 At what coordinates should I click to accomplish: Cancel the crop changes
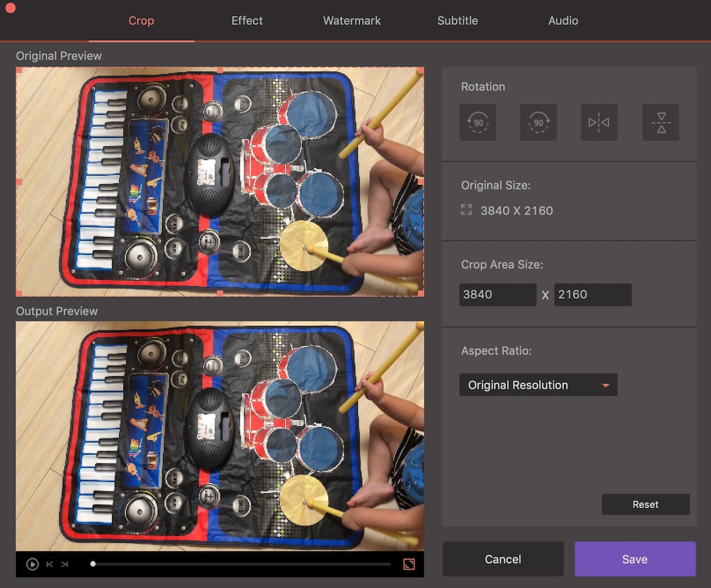click(503, 559)
